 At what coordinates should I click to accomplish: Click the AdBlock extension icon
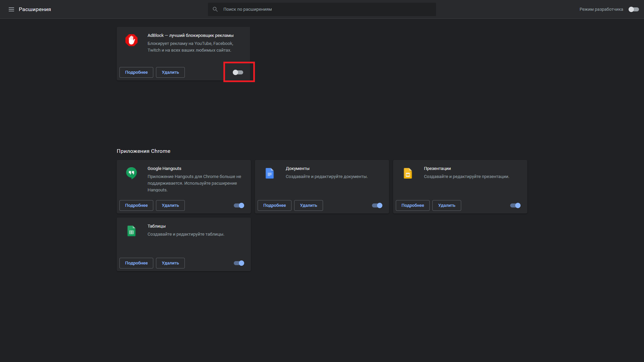[x=131, y=40]
